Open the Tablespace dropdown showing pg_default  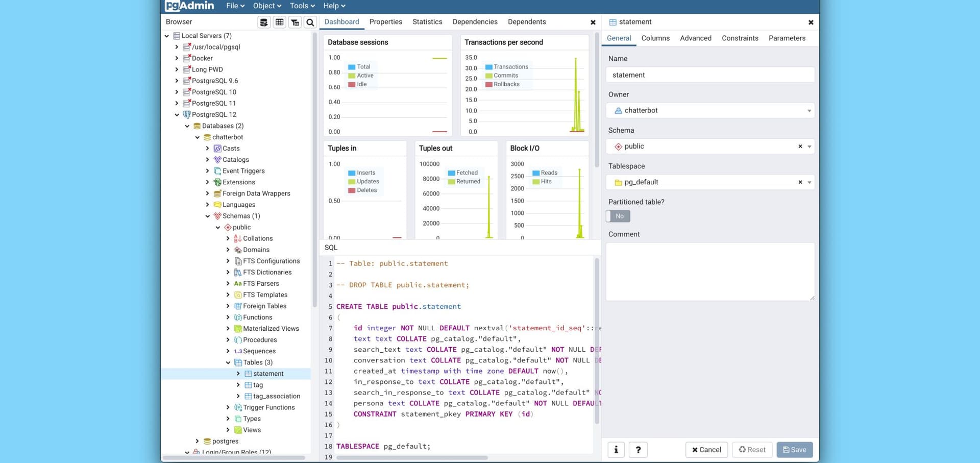710,182
